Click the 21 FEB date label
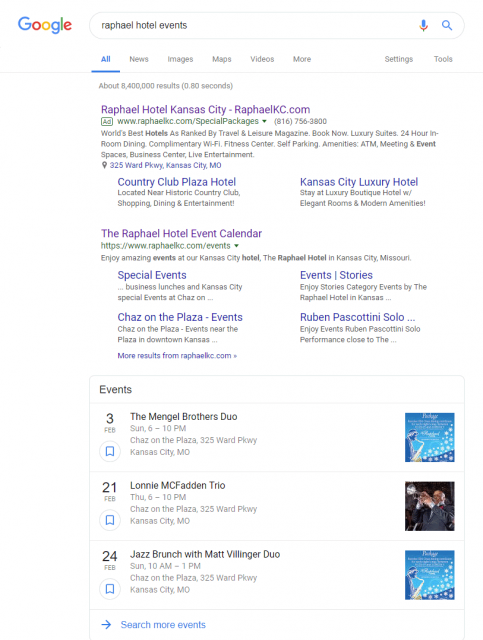This screenshot has height=640, width=483. point(110,491)
